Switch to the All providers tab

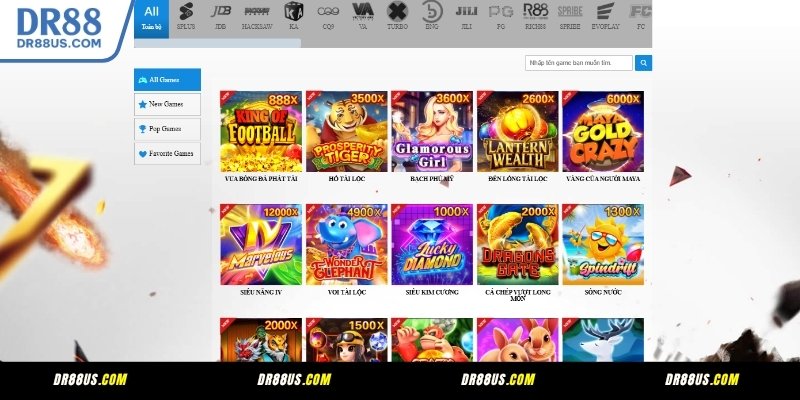tap(152, 19)
